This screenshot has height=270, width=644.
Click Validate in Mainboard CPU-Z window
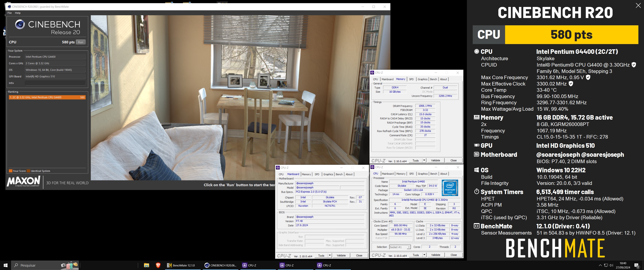tap(341, 256)
